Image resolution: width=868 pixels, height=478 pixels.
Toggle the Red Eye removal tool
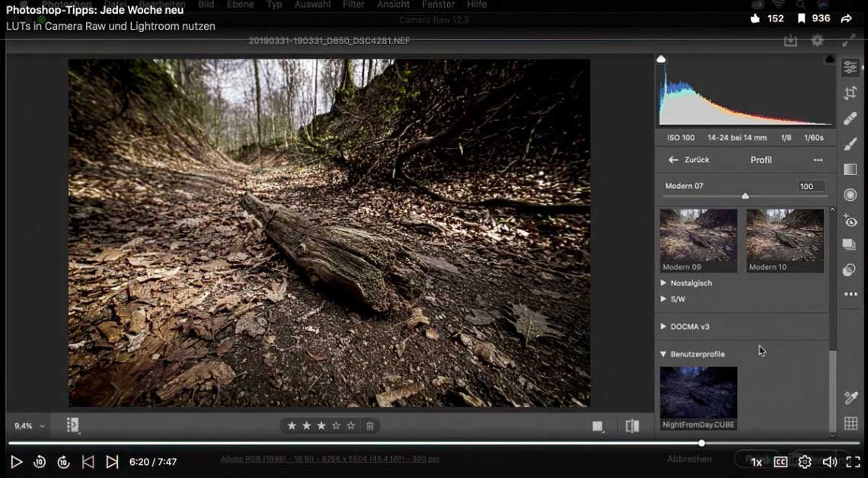pos(850,221)
